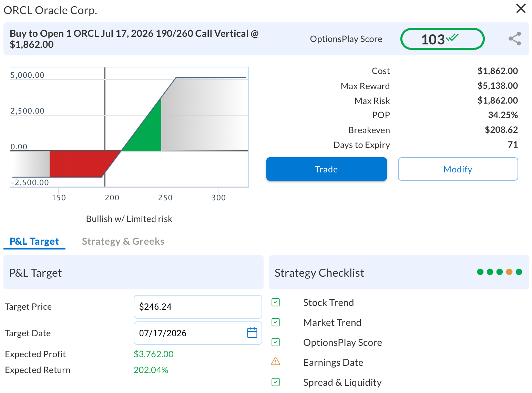
Task: Click the Expected Profit value $3,762.00
Action: [x=154, y=354]
